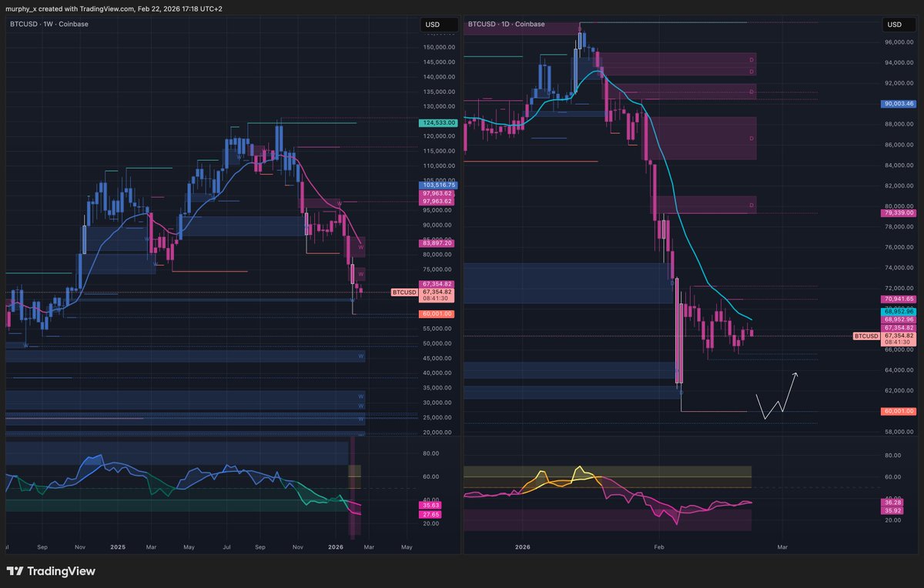Open the USD currency selector on daily chart
This screenshot has height=588, width=924.
pyautogui.click(x=899, y=25)
